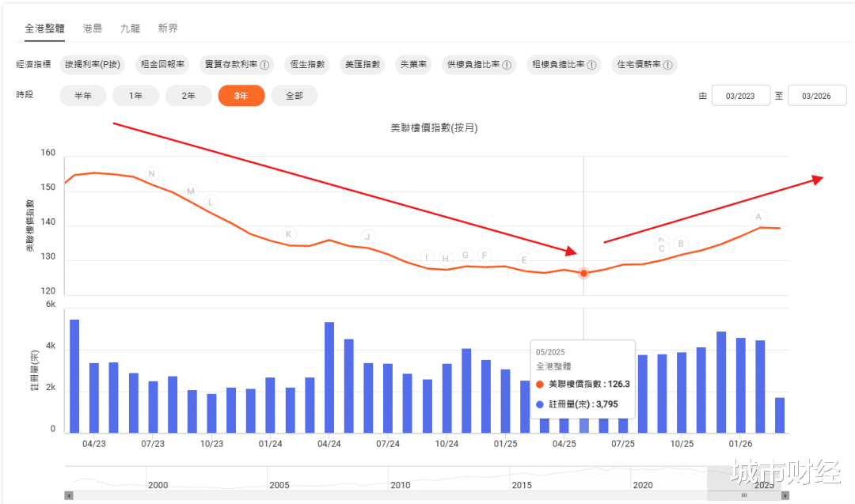This screenshot has width=855, height=504.
Task: Click navigator scrollbar right arrow
Action: [x=785, y=495]
